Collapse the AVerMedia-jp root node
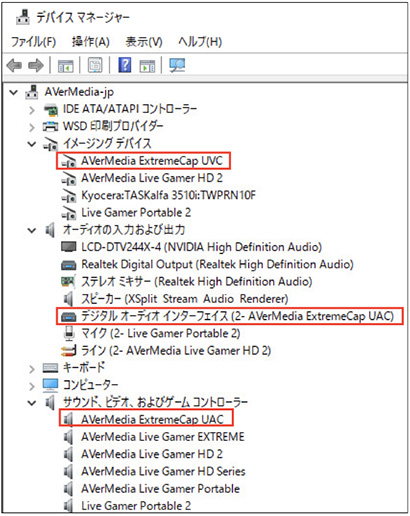 (x=13, y=92)
